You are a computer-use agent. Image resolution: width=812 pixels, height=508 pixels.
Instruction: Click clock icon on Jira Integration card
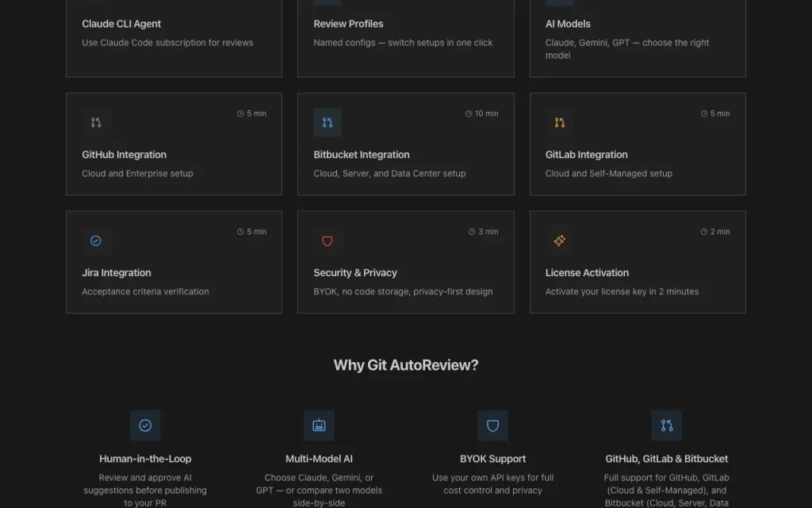click(x=240, y=232)
